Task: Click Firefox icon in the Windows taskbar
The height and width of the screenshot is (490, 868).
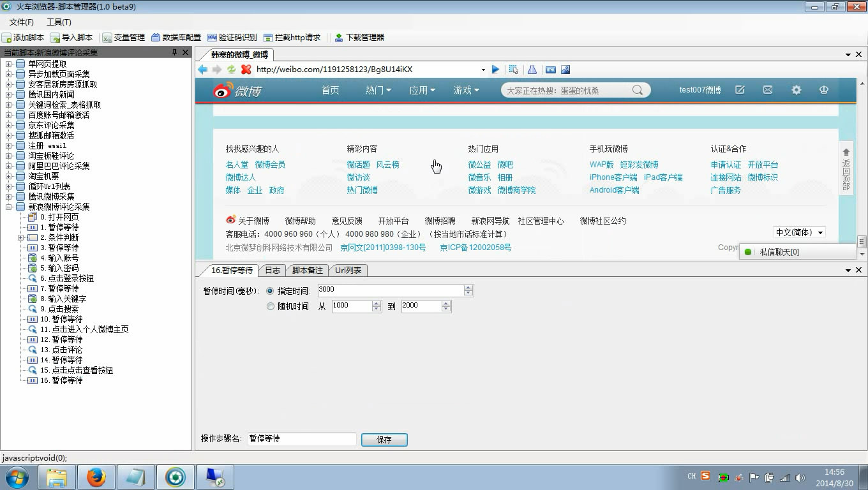Action: (96, 477)
